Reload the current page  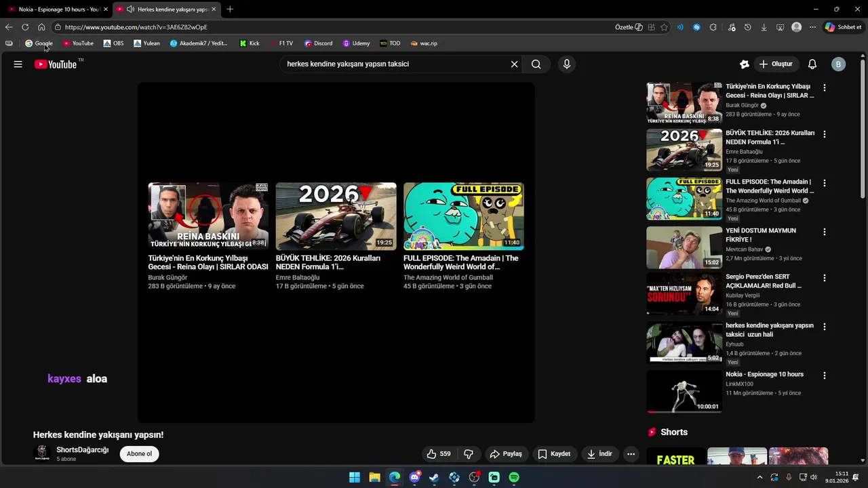25,27
